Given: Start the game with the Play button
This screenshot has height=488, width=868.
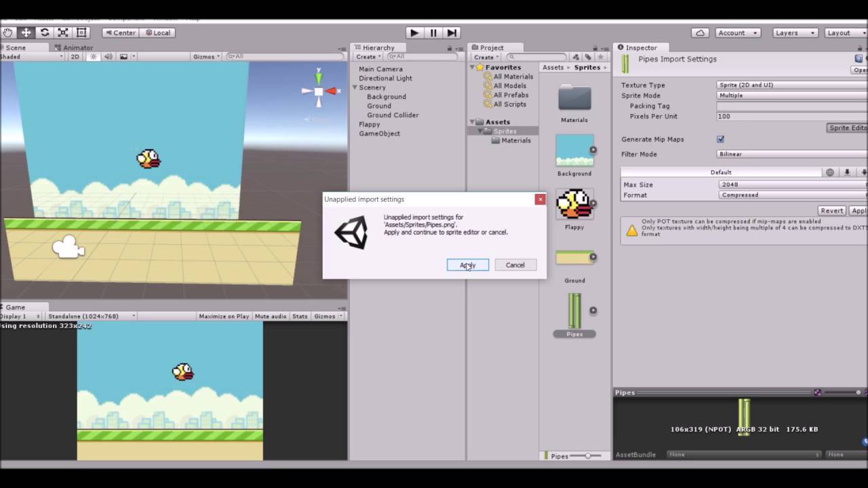Looking at the screenshot, I should click(414, 33).
